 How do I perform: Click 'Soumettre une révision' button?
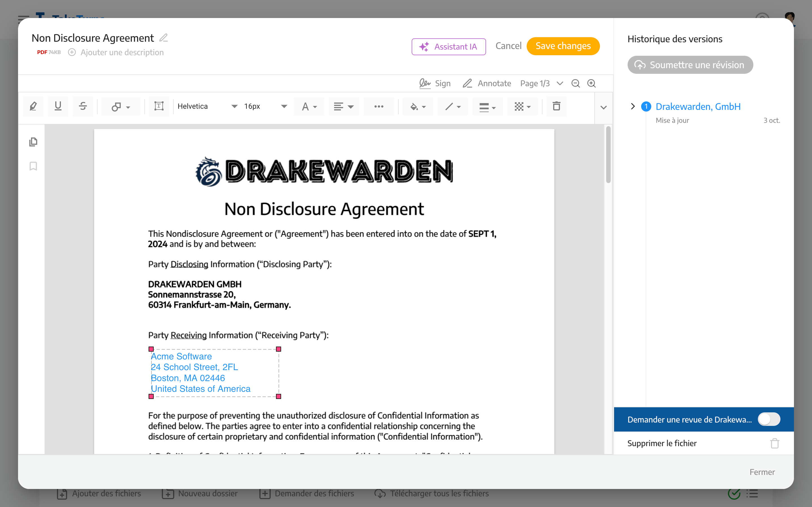690,65
